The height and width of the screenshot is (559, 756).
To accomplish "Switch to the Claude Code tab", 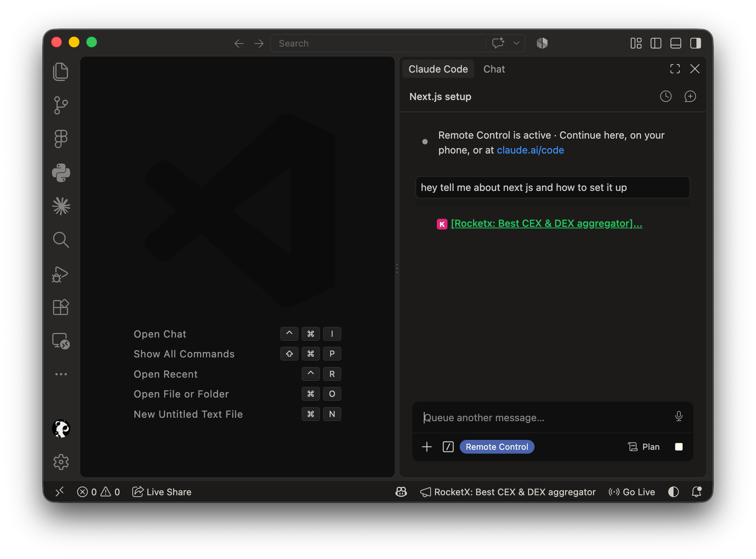I will pos(438,69).
